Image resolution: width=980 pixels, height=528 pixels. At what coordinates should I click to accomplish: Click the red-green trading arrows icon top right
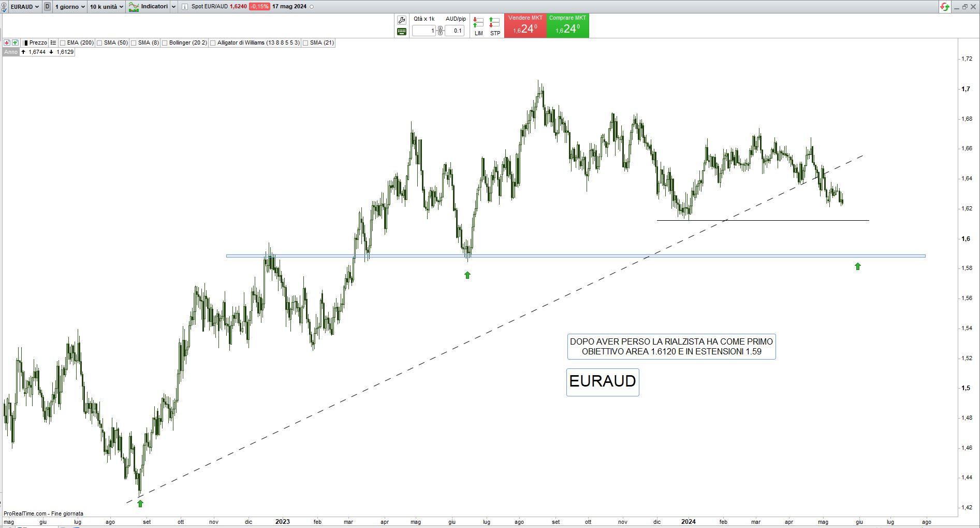point(945,7)
